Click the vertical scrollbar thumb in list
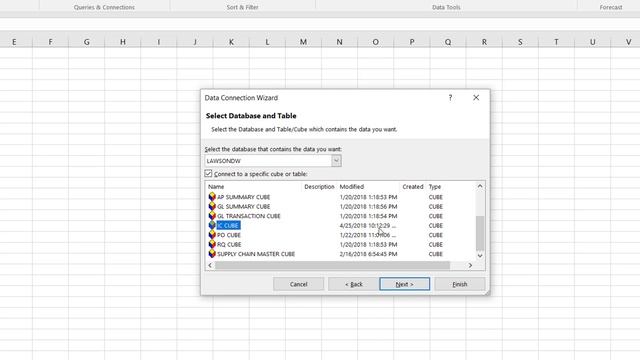This screenshot has width=640, height=360. click(480, 233)
